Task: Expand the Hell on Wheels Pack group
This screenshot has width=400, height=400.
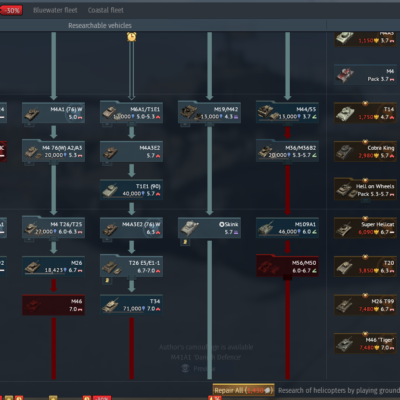Action: click(365, 190)
